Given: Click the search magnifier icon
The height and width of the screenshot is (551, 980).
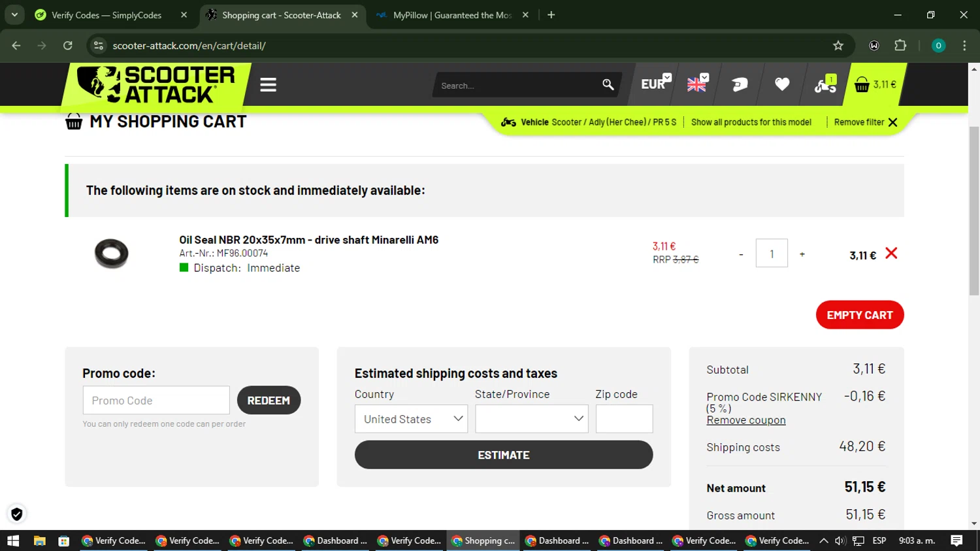Looking at the screenshot, I should click(608, 85).
